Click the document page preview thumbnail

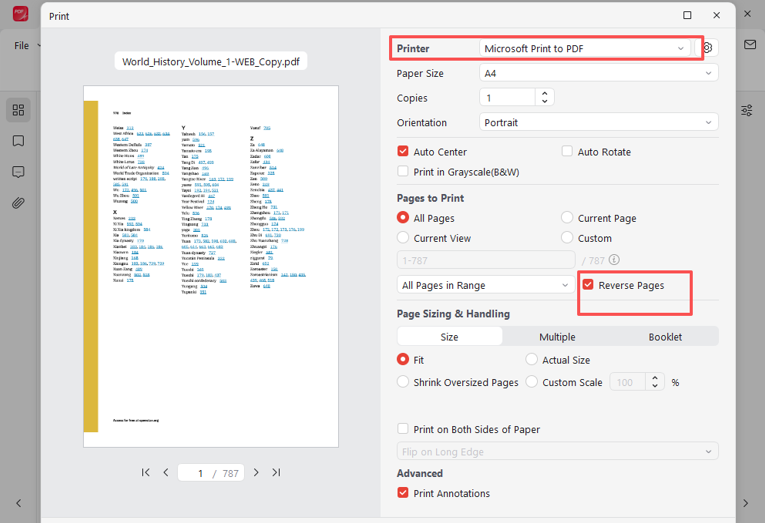tap(211, 266)
